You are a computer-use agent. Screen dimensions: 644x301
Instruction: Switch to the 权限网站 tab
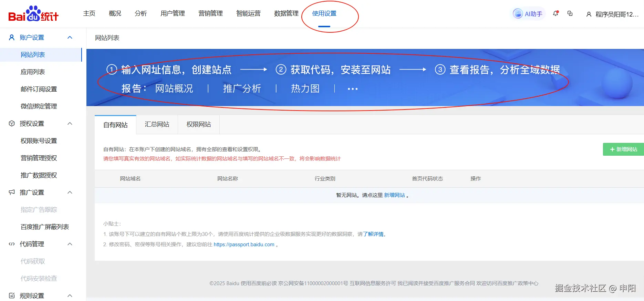(x=199, y=124)
